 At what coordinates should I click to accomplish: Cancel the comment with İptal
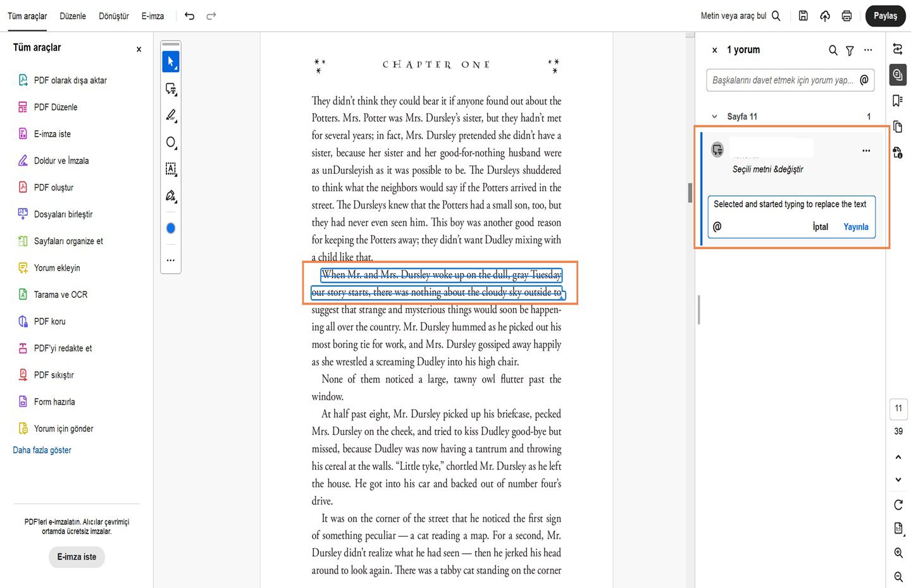click(x=821, y=227)
